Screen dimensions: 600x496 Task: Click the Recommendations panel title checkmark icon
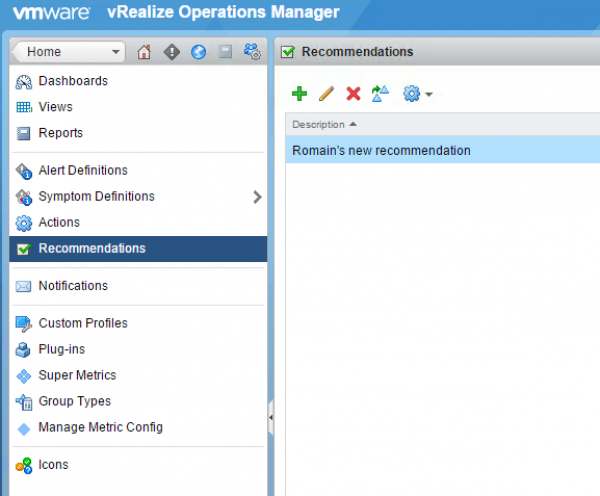tap(287, 52)
